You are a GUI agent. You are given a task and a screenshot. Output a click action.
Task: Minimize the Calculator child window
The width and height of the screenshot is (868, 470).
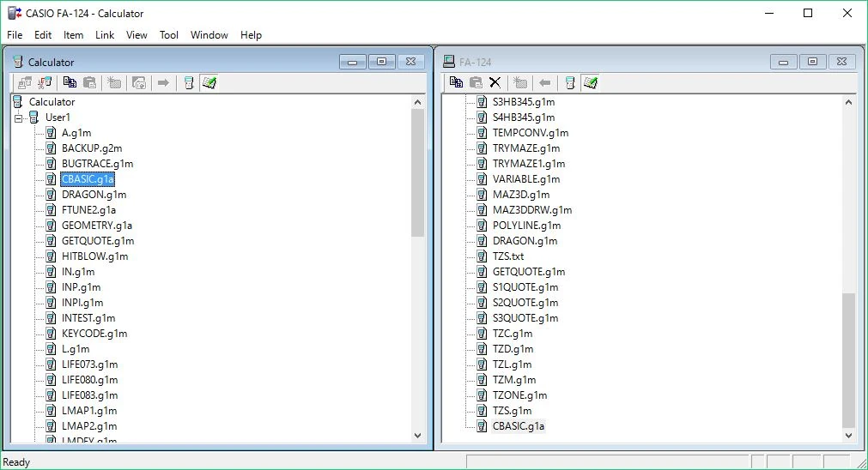click(x=353, y=62)
